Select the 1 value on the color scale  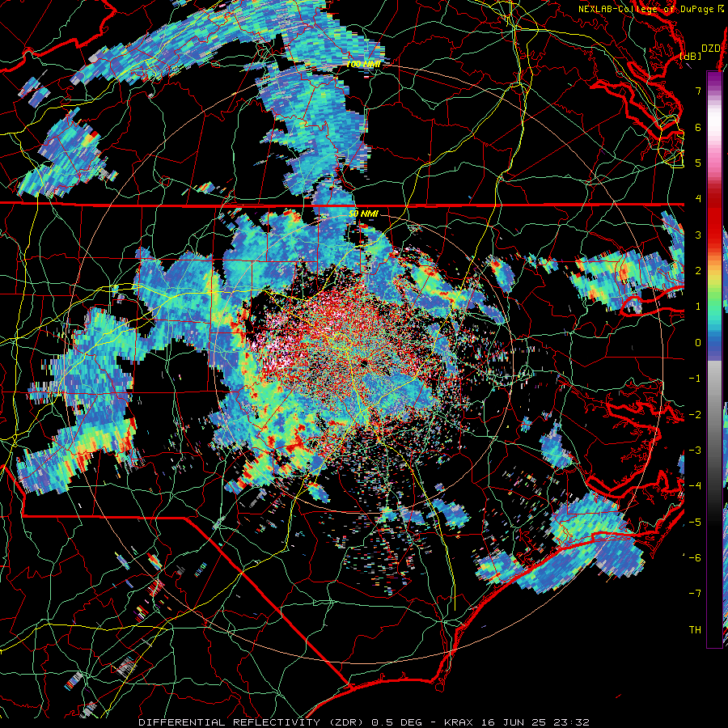pos(698,306)
